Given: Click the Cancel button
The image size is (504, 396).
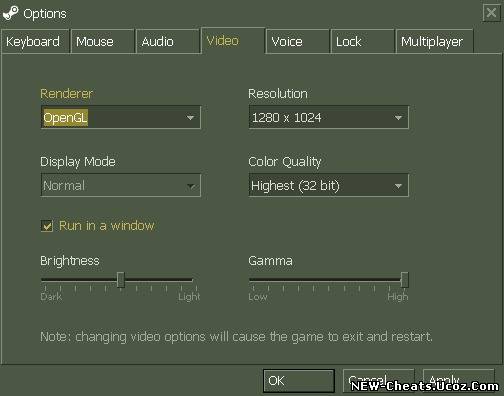Looking at the screenshot, I should [x=378, y=381].
